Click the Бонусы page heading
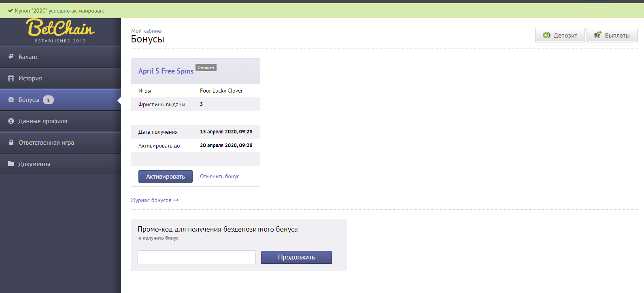Screen dimensions: 644x293 click(x=148, y=39)
